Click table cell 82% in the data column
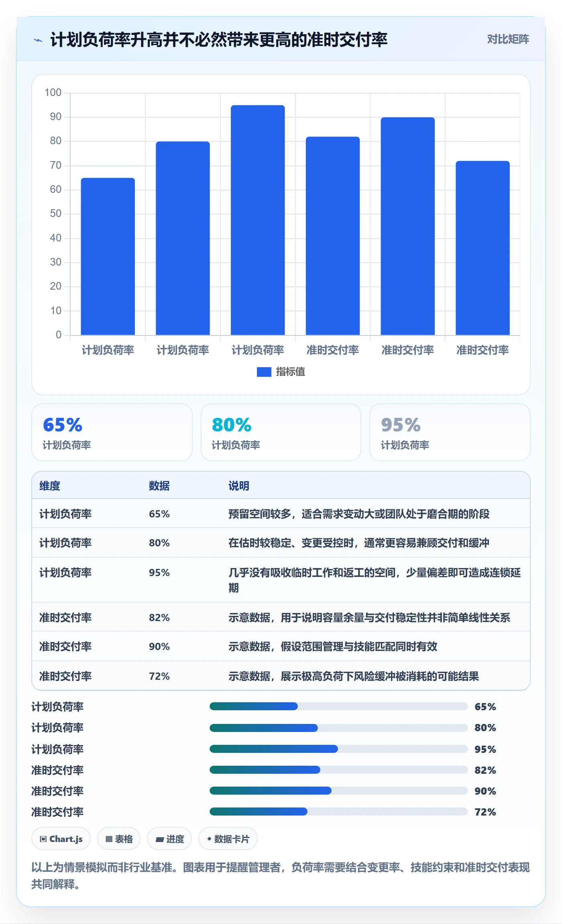The image size is (562, 924). (159, 617)
